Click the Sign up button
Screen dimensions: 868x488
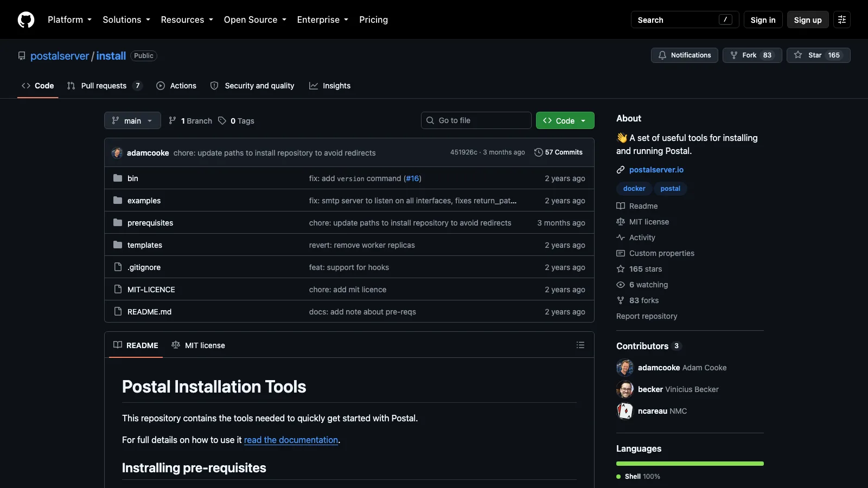808,20
